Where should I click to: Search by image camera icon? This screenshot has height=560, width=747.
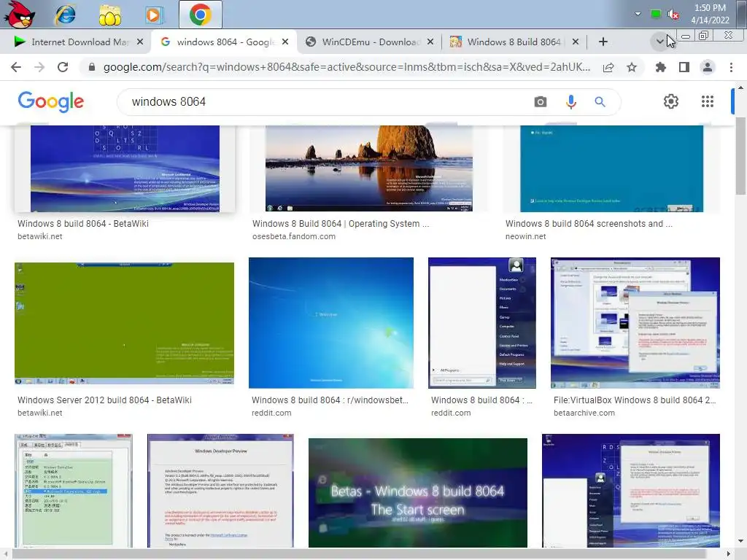541,102
